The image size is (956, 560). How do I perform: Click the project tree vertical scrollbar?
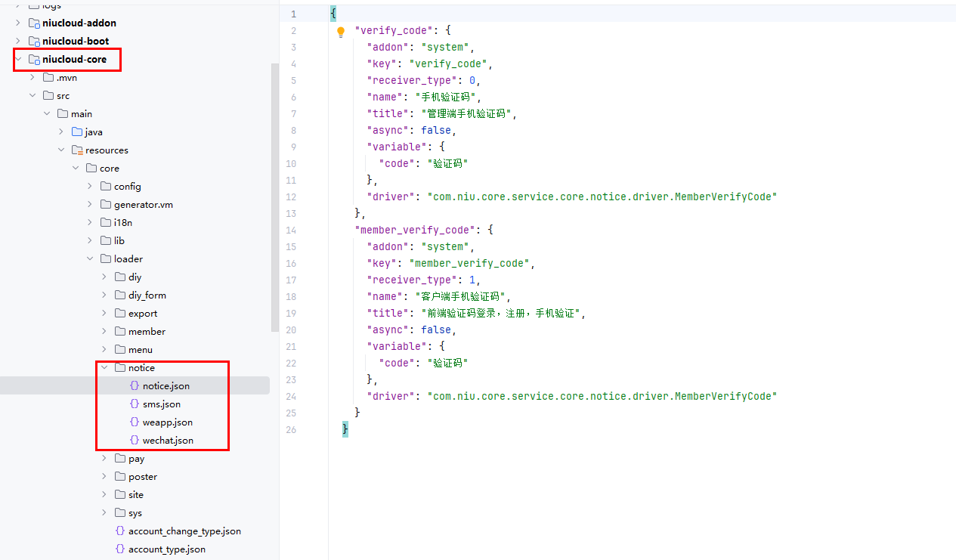coord(274,196)
